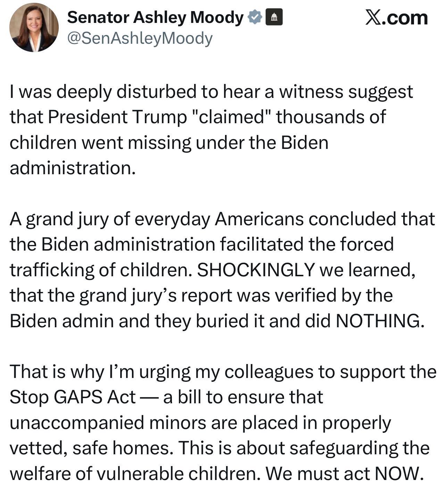The width and height of the screenshot is (448, 497).
Task: Click the capitalized word "NOTHING"
Action: 380,321
